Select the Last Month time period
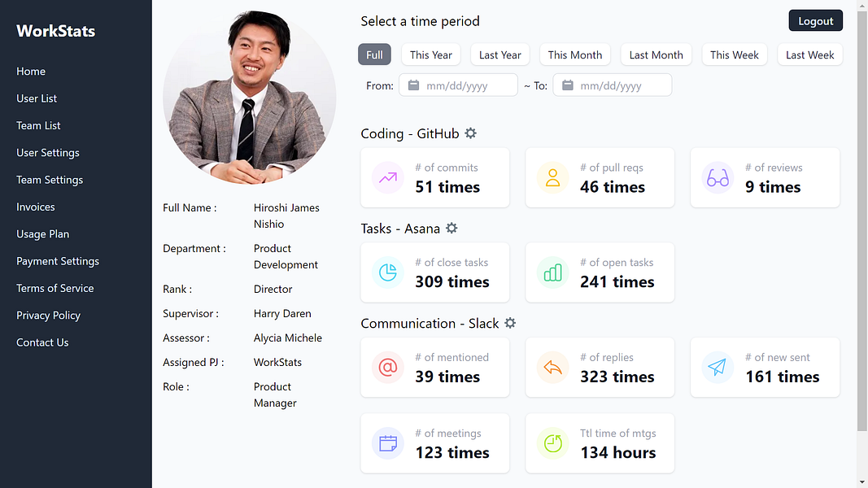The width and height of the screenshot is (868, 488). click(x=656, y=54)
